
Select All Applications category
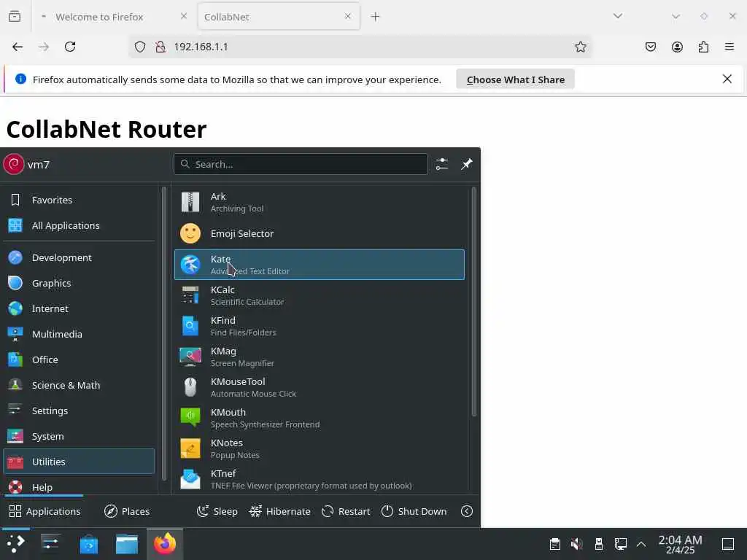(x=79, y=225)
